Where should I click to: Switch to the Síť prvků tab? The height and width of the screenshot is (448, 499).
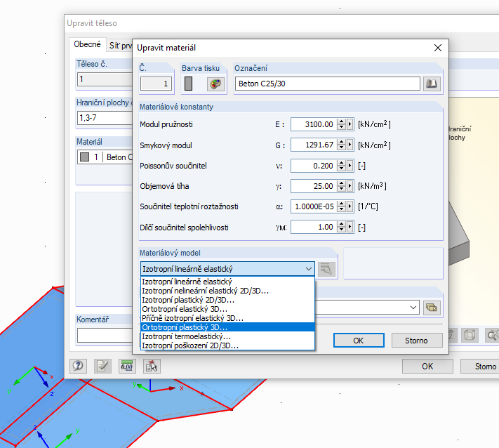coord(120,46)
